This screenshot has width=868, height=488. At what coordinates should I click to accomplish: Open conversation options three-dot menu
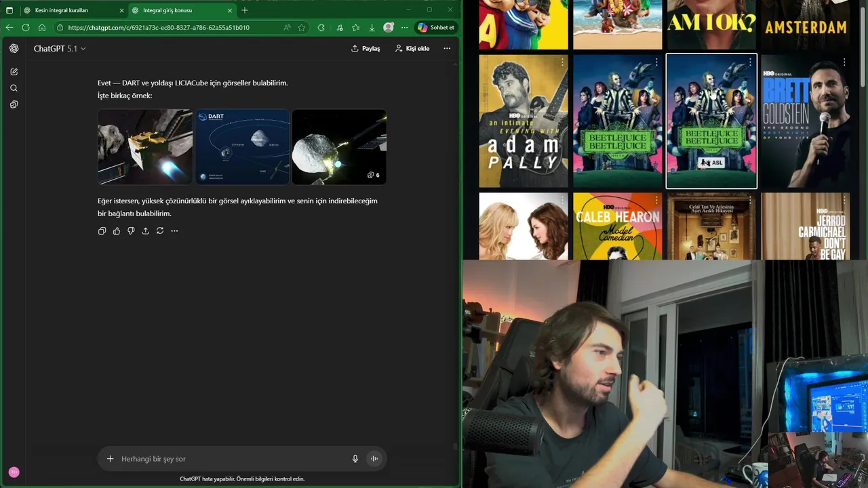coord(447,49)
